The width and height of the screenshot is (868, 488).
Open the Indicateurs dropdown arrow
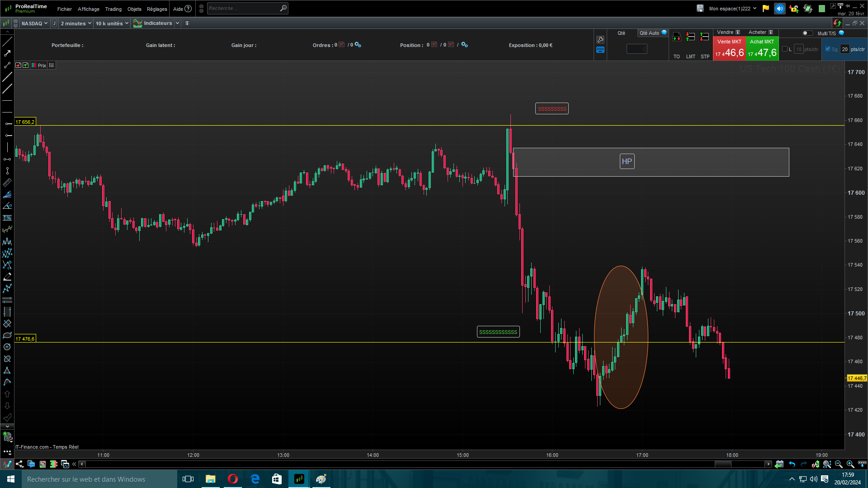point(178,23)
